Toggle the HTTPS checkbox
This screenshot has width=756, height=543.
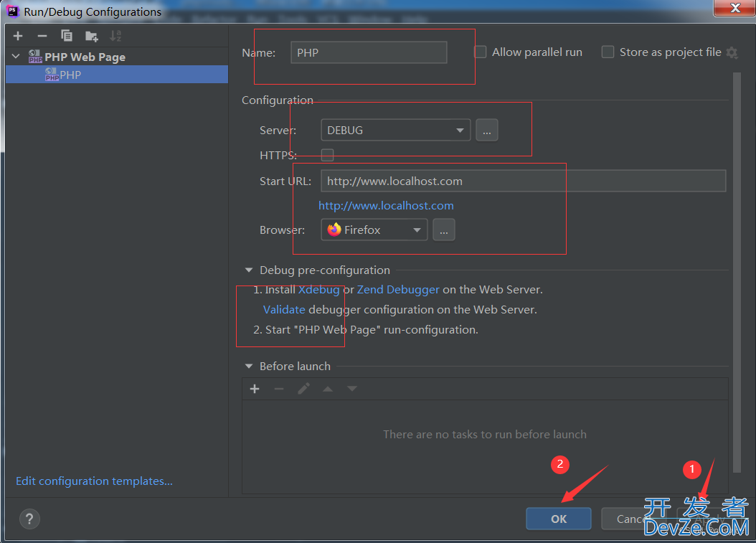327,155
